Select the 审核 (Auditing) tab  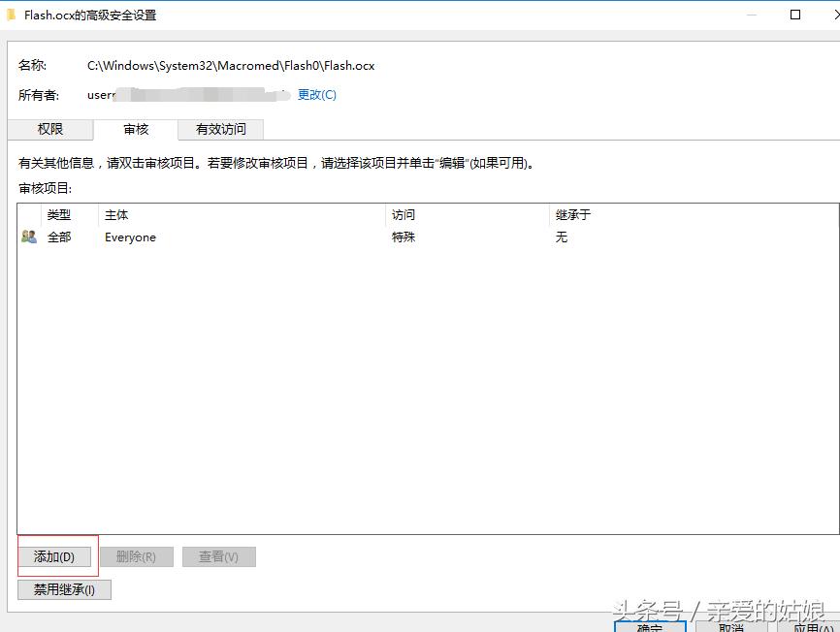coord(137,128)
